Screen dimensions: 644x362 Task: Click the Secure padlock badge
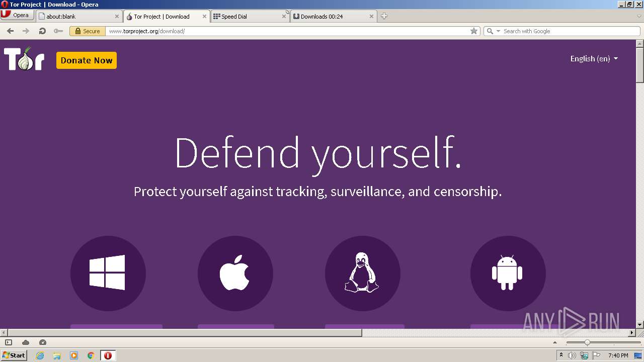click(x=87, y=31)
